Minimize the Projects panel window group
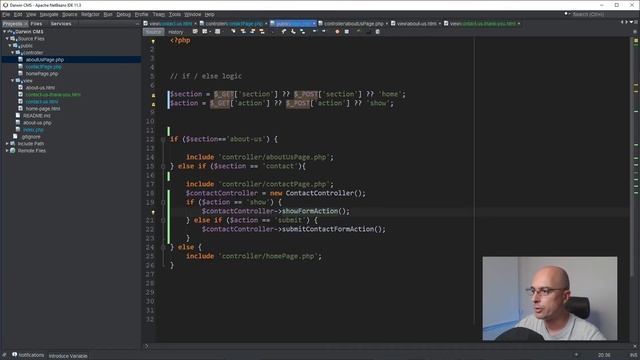 point(137,24)
